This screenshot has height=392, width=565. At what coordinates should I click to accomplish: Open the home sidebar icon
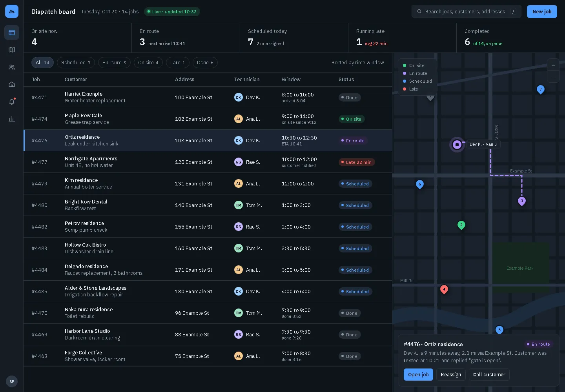12,84
